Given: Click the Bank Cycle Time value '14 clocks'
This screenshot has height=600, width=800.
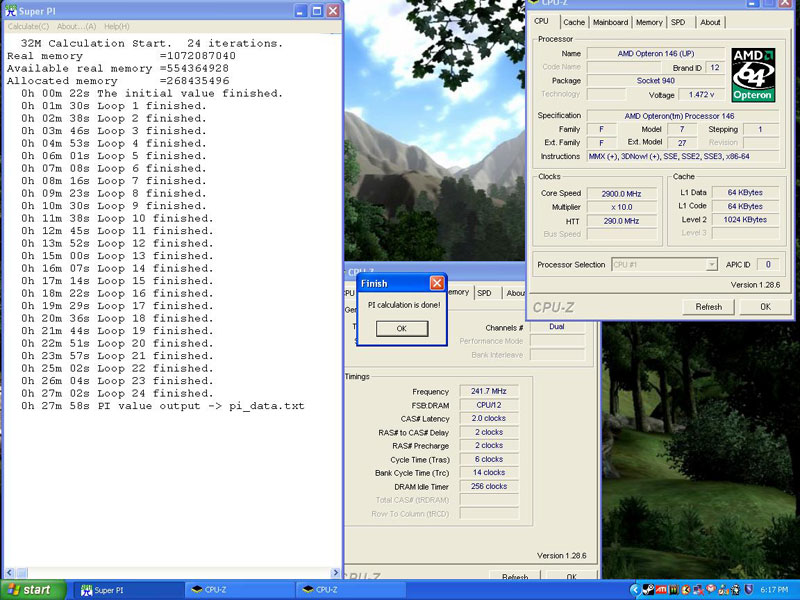Looking at the screenshot, I should point(489,472).
